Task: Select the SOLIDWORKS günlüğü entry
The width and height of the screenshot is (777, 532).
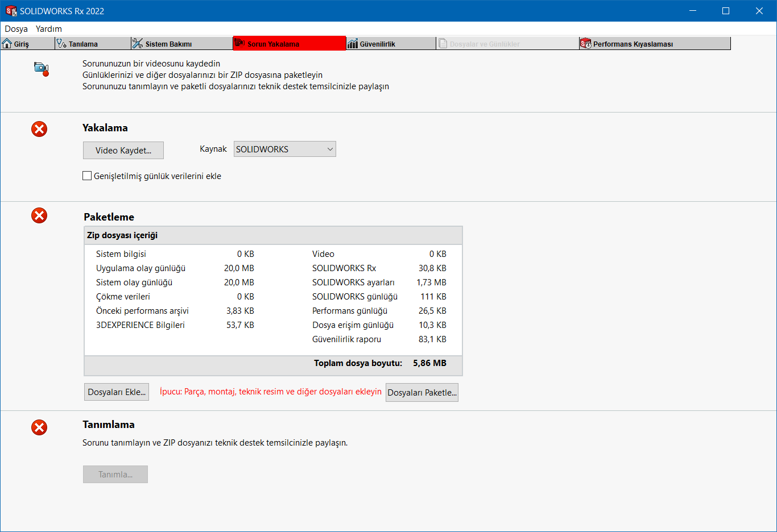Action: tap(379, 297)
